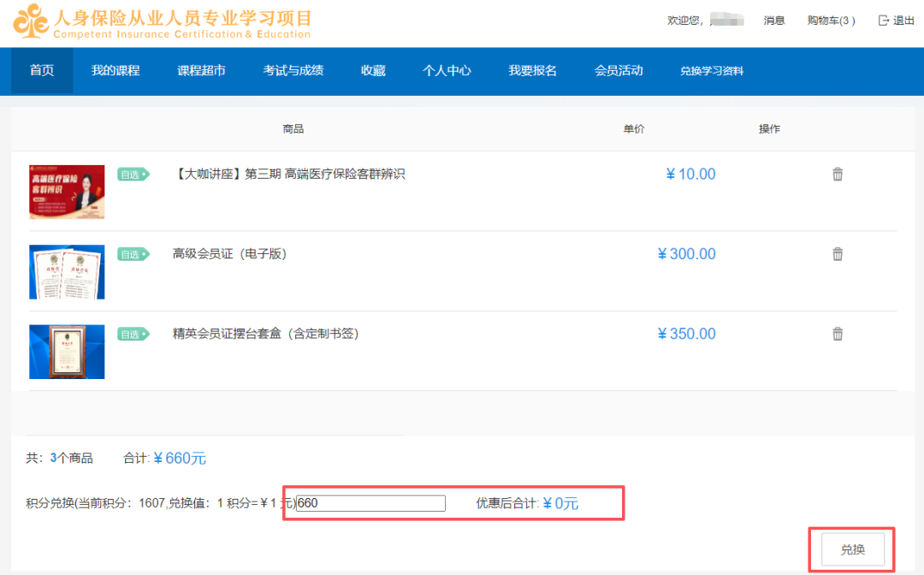Click 我要报名 in the navigation

532,71
